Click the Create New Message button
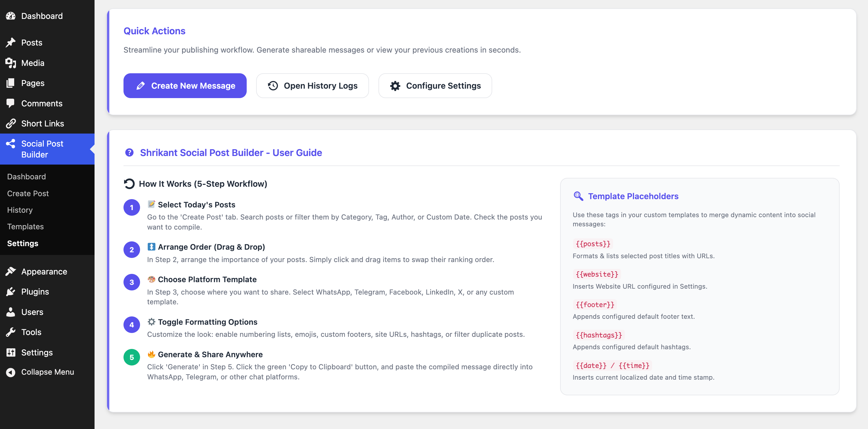868x429 pixels. tap(185, 86)
